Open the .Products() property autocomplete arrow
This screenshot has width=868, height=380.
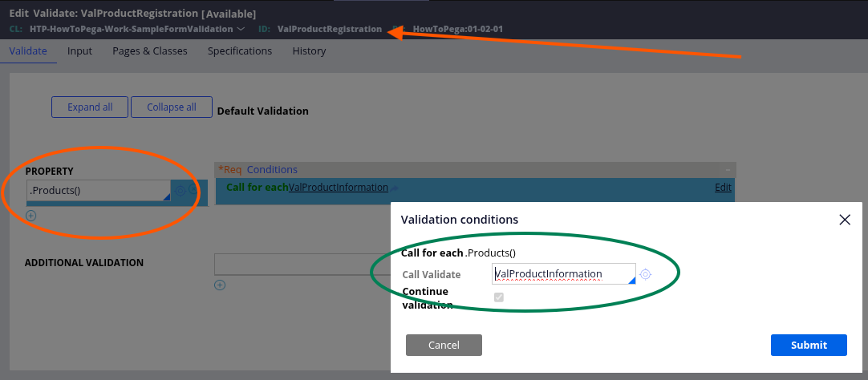165,196
